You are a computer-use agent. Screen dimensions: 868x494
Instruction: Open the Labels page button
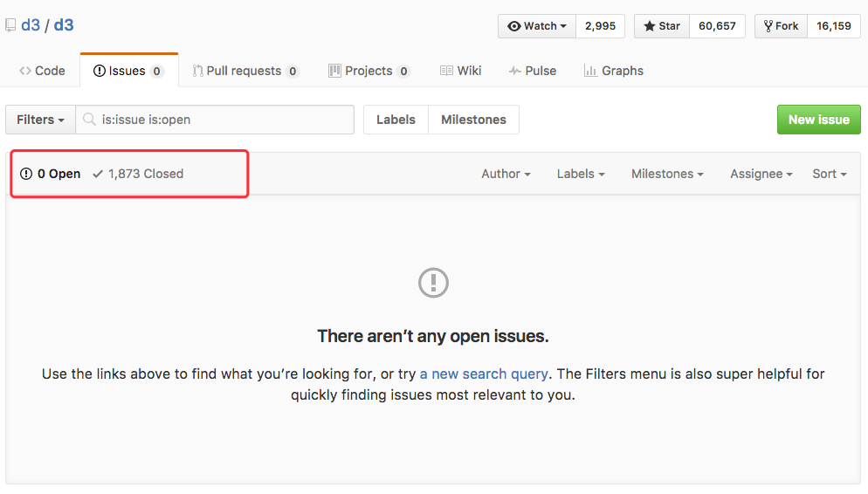(396, 120)
